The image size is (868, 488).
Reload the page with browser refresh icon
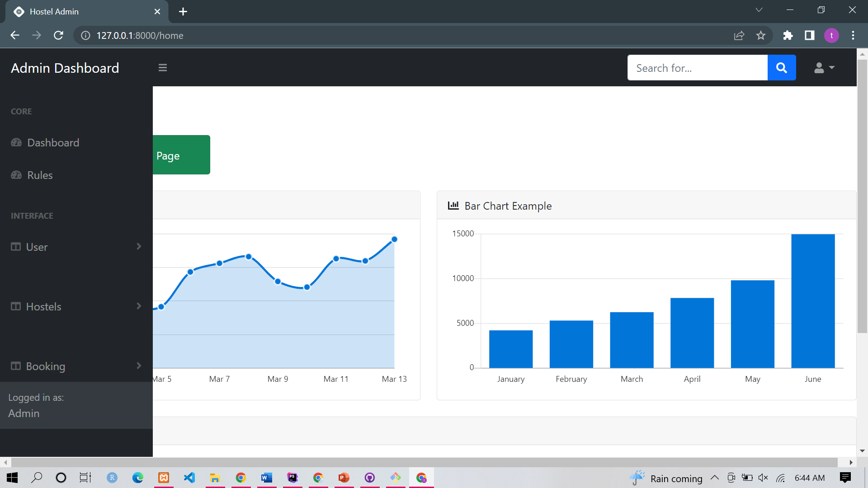(x=58, y=35)
